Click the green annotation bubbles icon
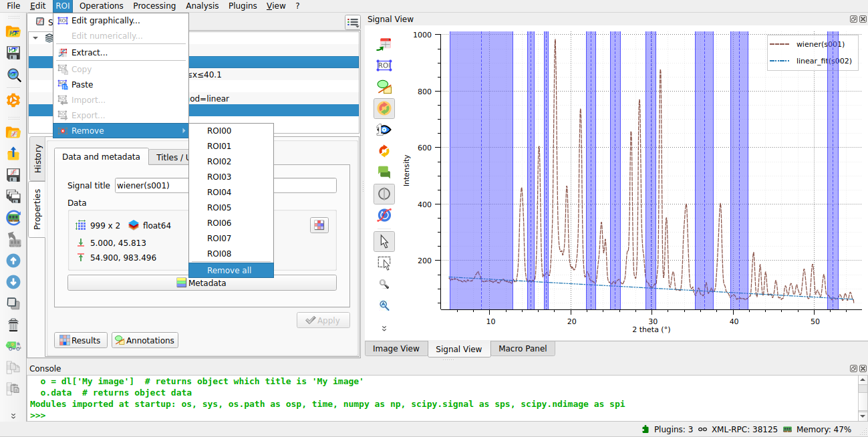Screen dimensions: 868x437 pos(384,172)
